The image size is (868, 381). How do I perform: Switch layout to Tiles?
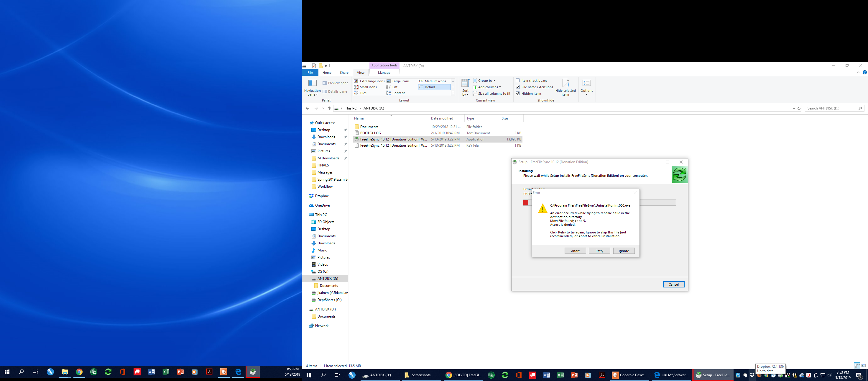coord(360,93)
